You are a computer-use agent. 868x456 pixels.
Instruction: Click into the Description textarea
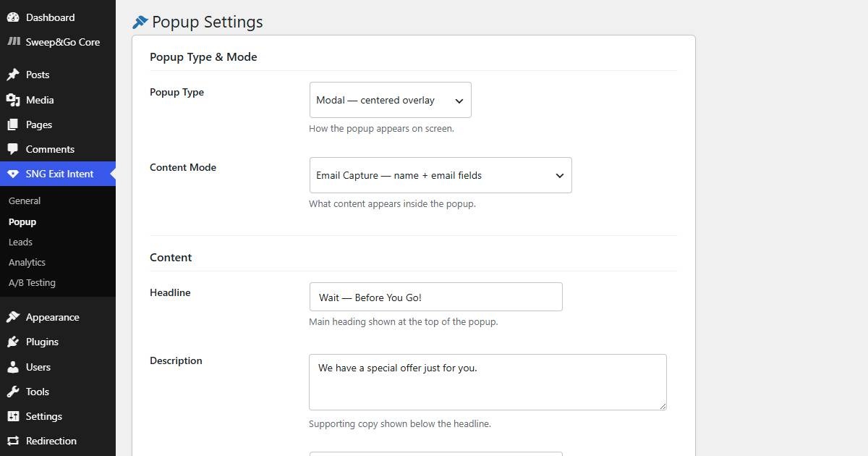tap(488, 382)
